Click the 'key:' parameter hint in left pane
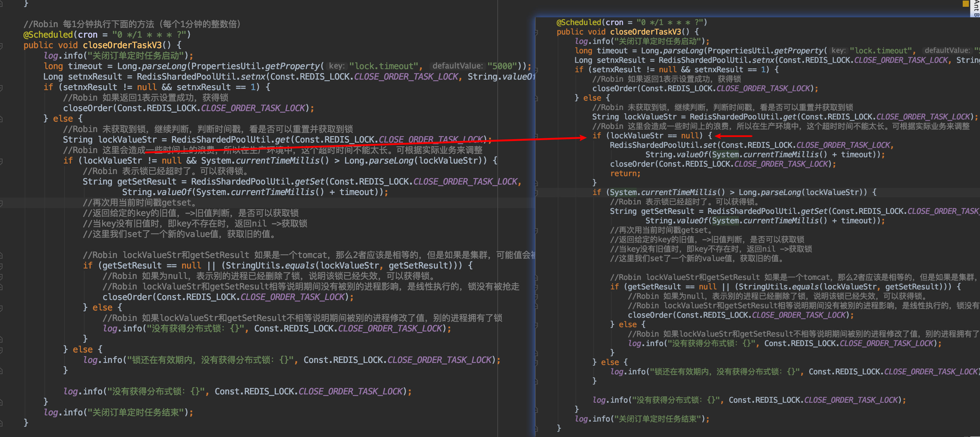This screenshot has width=980, height=437. click(x=336, y=66)
